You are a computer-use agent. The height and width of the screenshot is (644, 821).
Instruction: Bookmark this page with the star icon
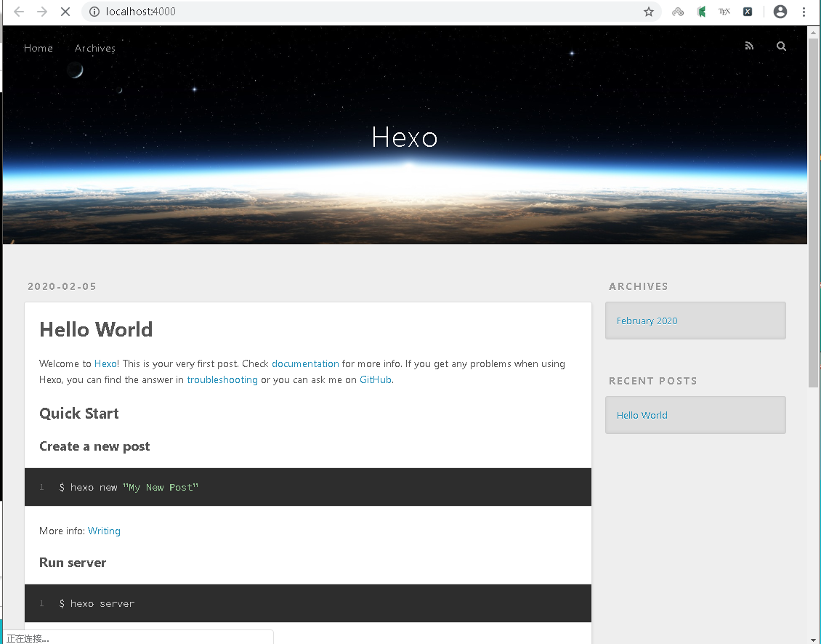point(649,12)
